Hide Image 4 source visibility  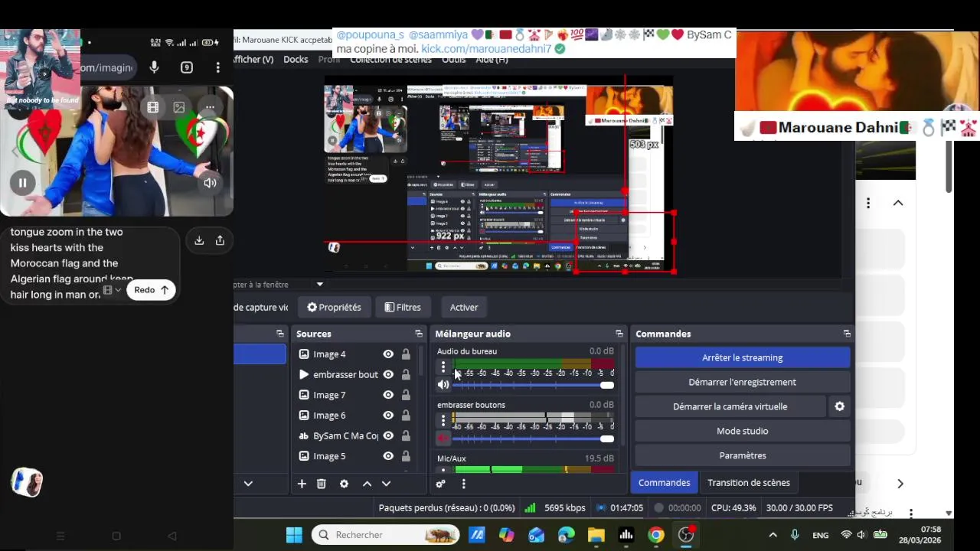coord(388,354)
